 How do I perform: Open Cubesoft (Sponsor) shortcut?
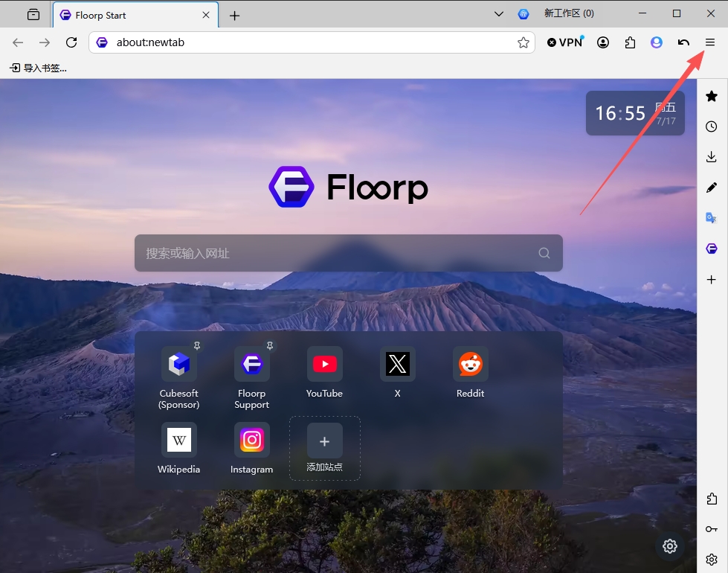tap(178, 378)
